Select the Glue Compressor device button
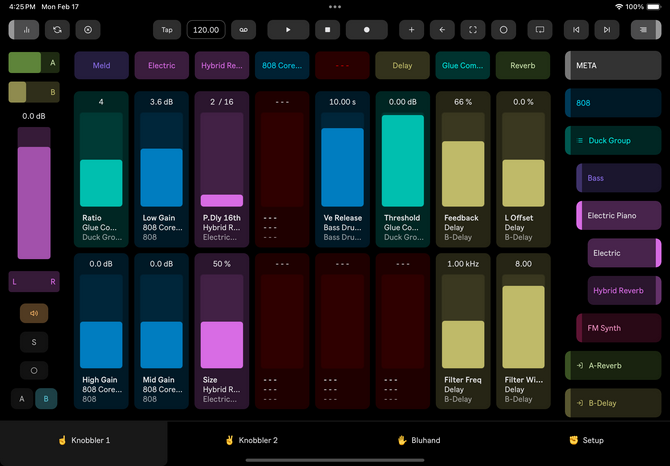The width and height of the screenshot is (670, 466). (x=464, y=66)
